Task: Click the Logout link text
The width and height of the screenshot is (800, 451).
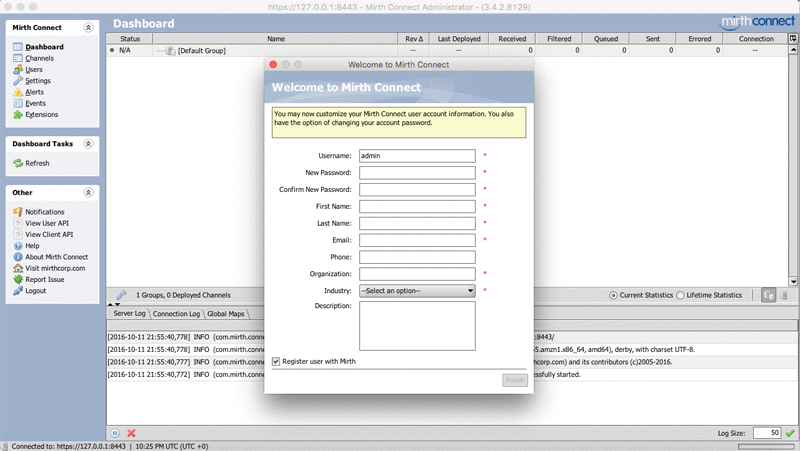Action: pyautogui.click(x=36, y=290)
